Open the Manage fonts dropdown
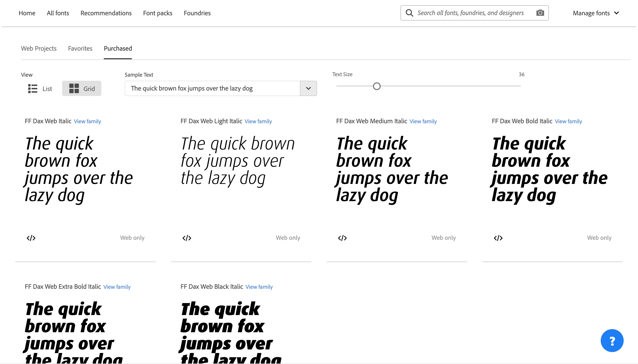The image size is (638, 364). [x=595, y=13]
